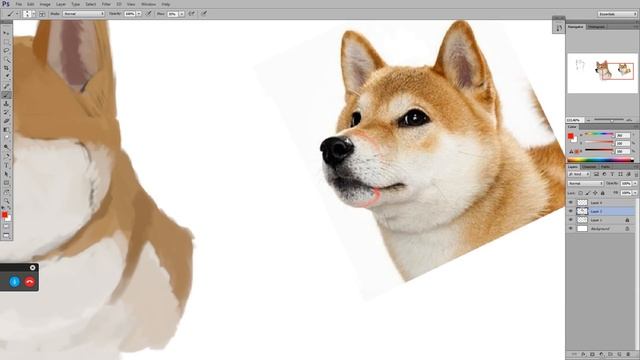Click the Navigator zoom percentage field
The image size is (640, 360).
(575, 120)
